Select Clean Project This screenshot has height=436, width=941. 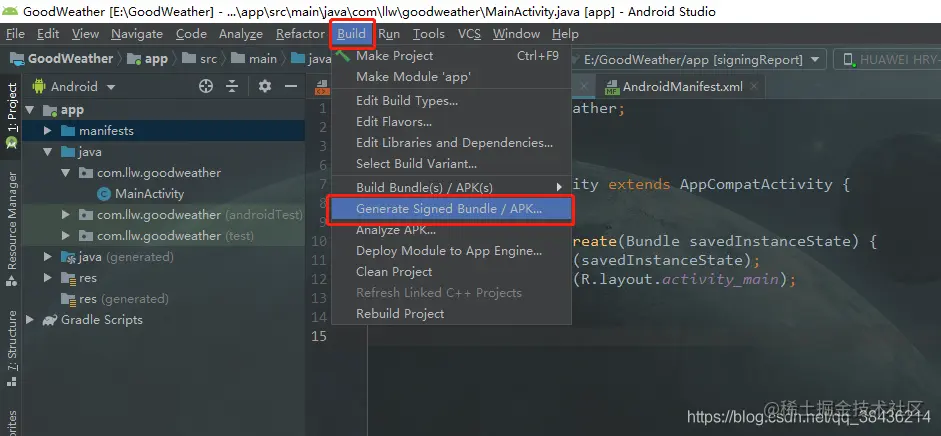coord(451,272)
